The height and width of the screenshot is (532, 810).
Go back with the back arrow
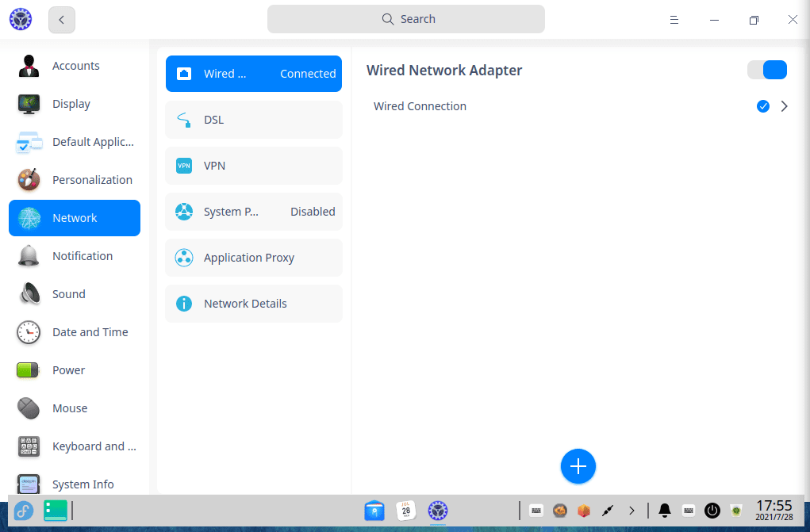tap(61, 20)
